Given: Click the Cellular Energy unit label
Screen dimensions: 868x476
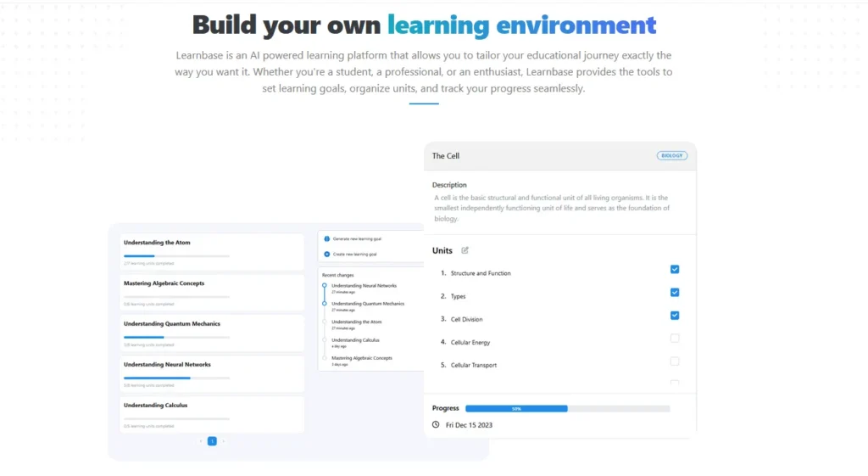Looking at the screenshot, I should coord(470,343).
